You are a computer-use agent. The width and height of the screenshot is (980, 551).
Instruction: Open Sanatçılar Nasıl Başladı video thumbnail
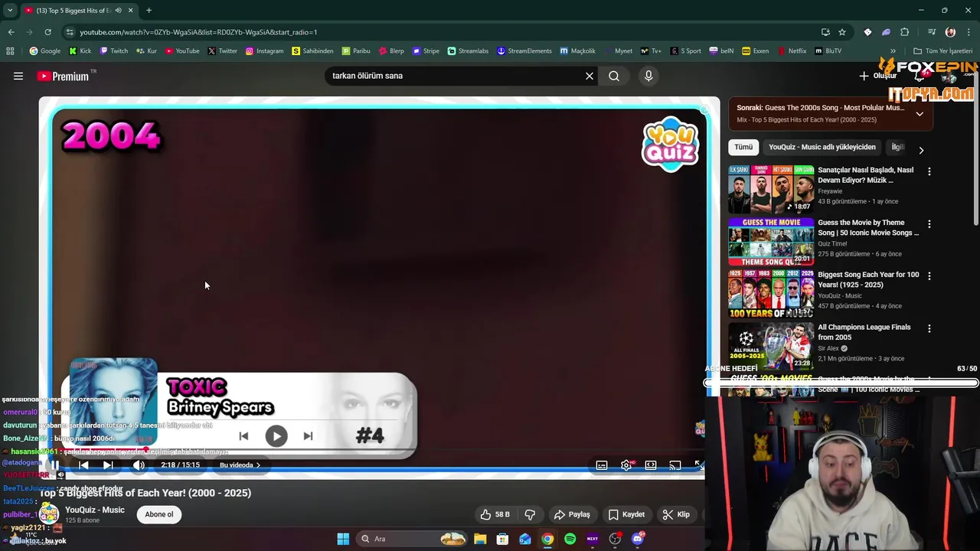[x=771, y=189]
